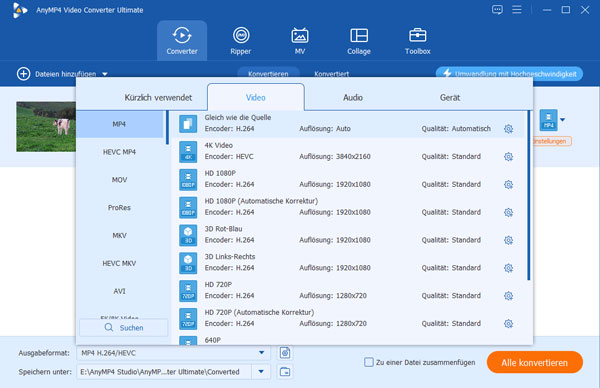Select MOV in the format list
The image size is (600, 388).
tap(119, 180)
